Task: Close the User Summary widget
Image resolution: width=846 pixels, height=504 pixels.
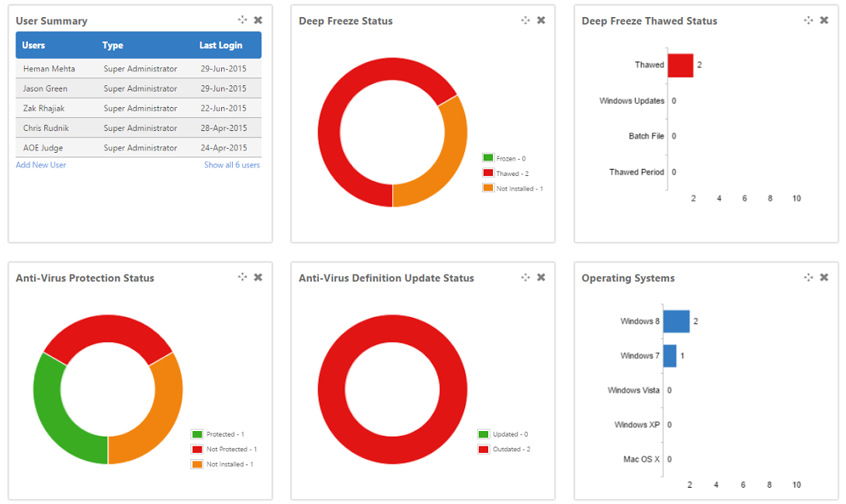Action: pyautogui.click(x=258, y=20)
